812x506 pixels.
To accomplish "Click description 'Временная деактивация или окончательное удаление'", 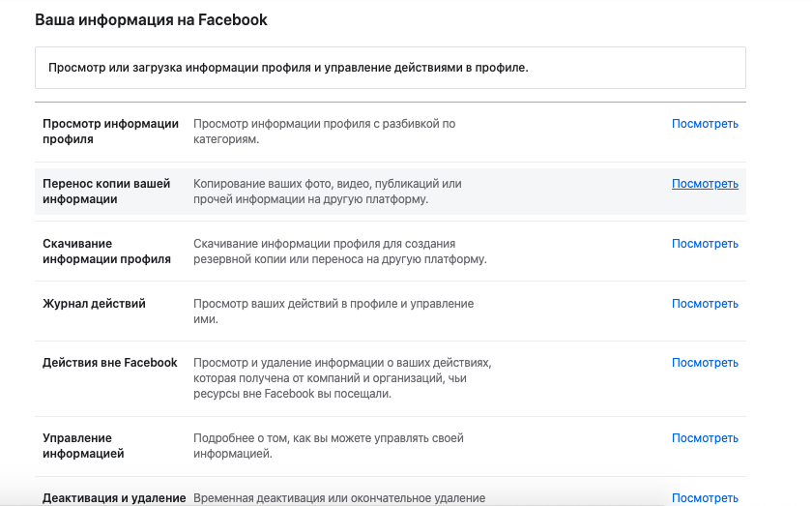I will click(x=339, y=498).
